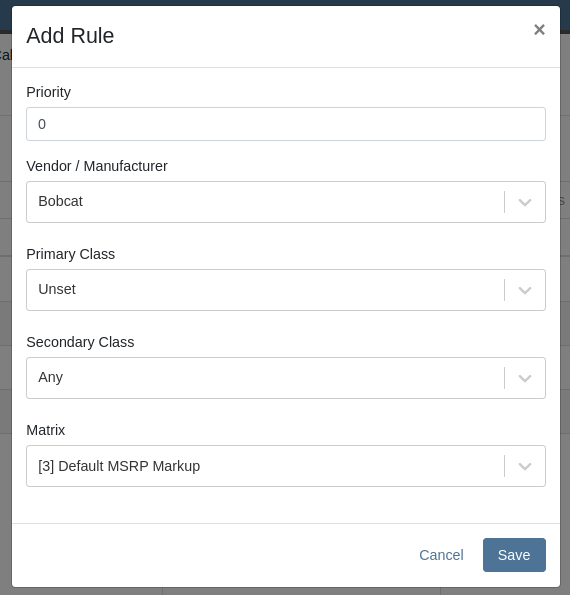This screenshot has height=595, width=570.
Task: Click the dimmed backdrop beside the dialog
Action: [565, 304]
